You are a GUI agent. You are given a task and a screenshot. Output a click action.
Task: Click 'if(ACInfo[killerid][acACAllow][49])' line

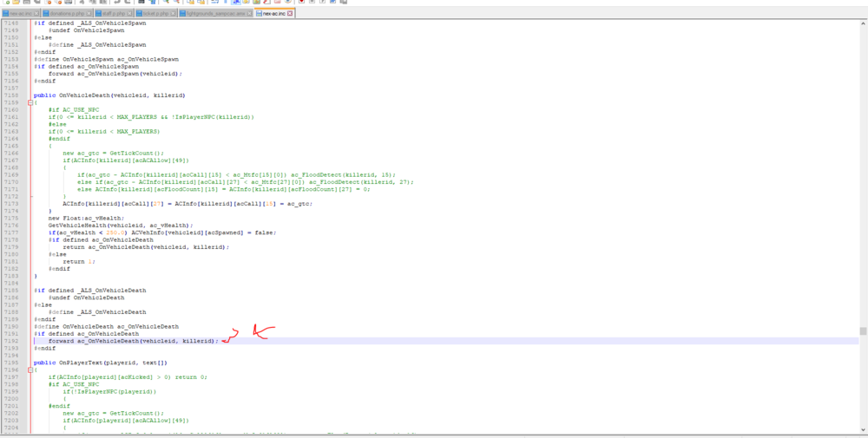[126, 160]
